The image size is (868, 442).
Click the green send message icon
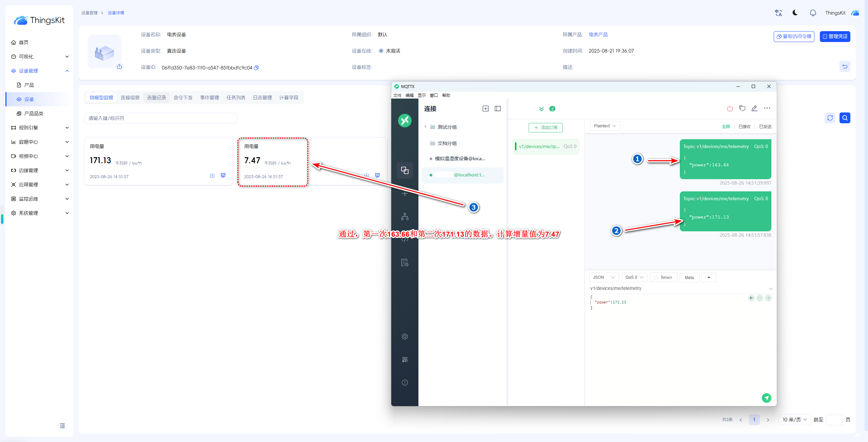click(766, 398)
